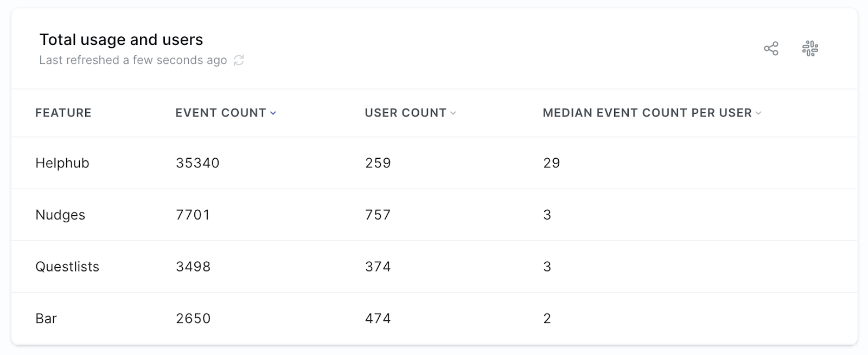The width and height of the screenshot is (868, 355).
Task: Select the Questlists feature row
Action: click(67, 267)
